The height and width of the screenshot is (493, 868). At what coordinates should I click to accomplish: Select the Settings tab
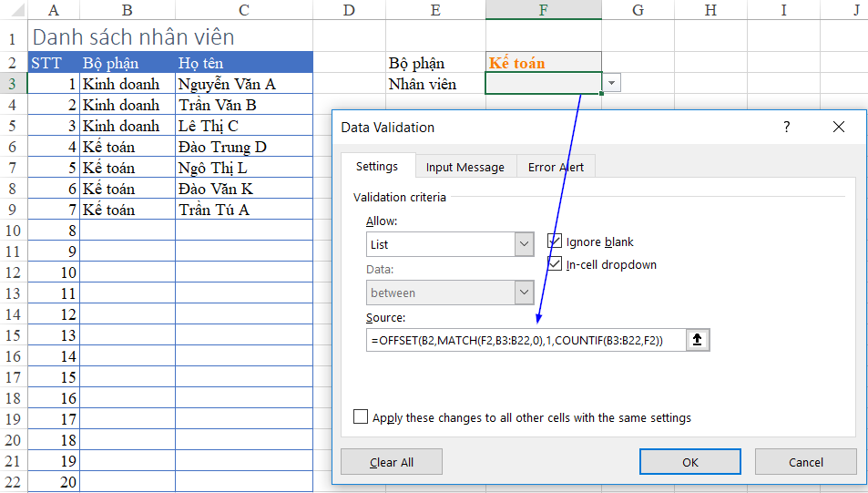pyautogui.click(x=377, y=166)
